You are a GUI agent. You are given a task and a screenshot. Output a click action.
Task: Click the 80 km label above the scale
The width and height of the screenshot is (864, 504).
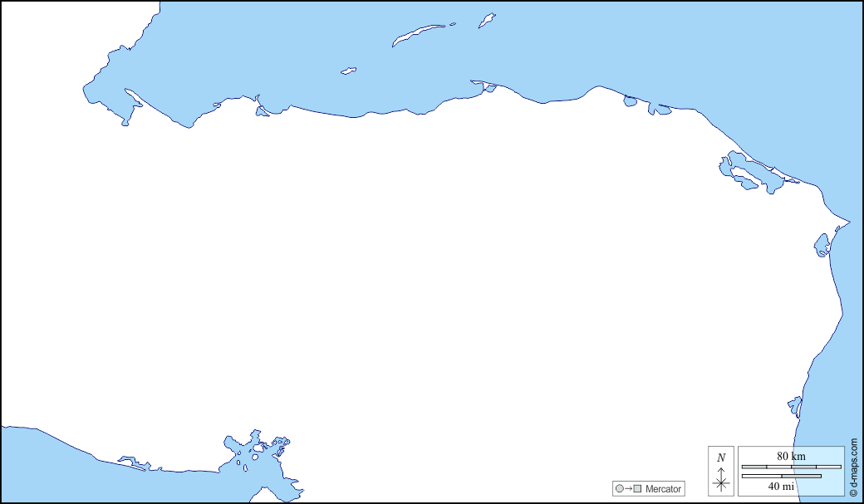[791, 456]
